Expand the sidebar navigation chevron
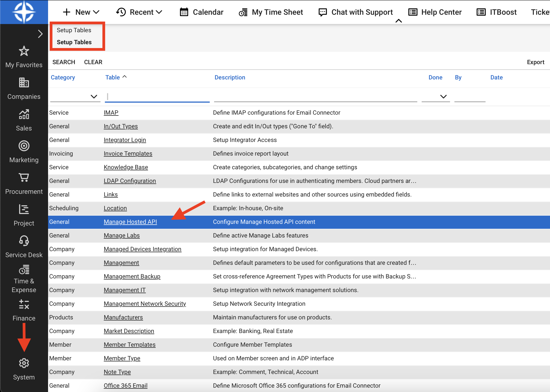 (40, 34)
